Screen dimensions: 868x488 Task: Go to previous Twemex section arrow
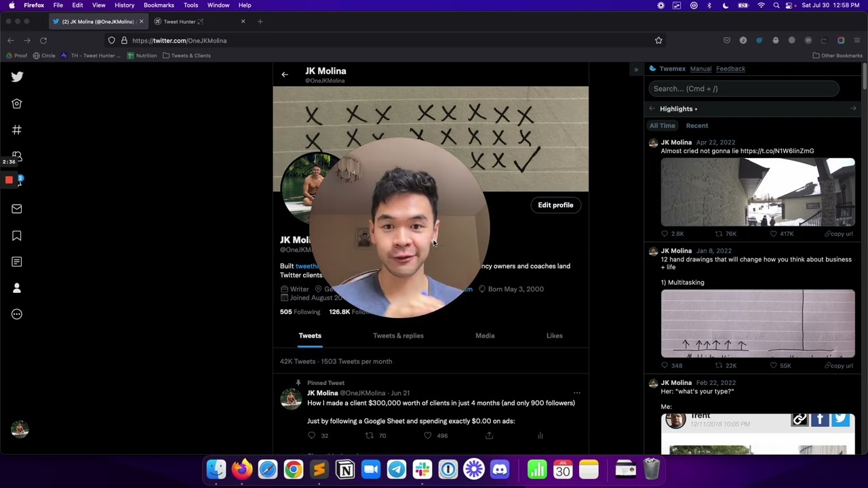tap(652, 108)
